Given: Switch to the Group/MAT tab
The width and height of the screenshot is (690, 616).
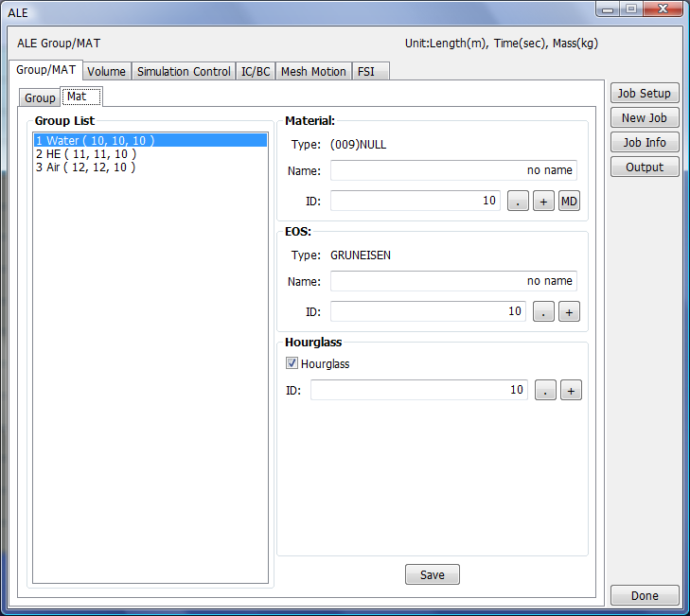Looking at the screenshot, I should coord(45,70).
